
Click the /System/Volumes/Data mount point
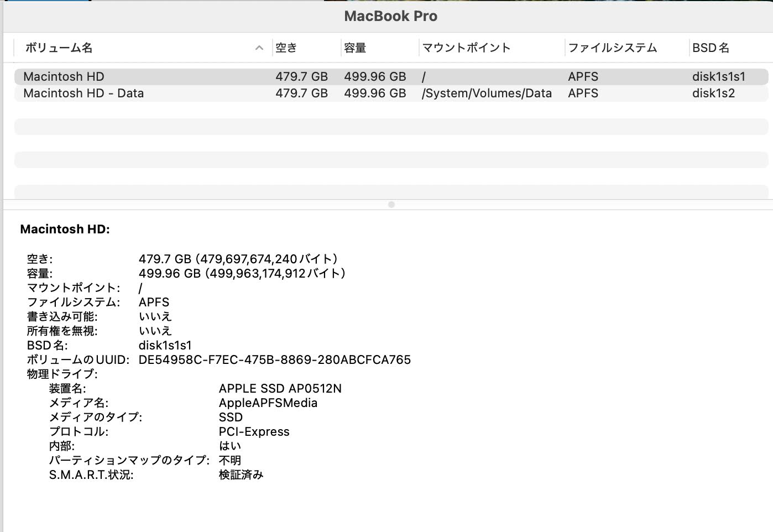click(x=487, y=93)
